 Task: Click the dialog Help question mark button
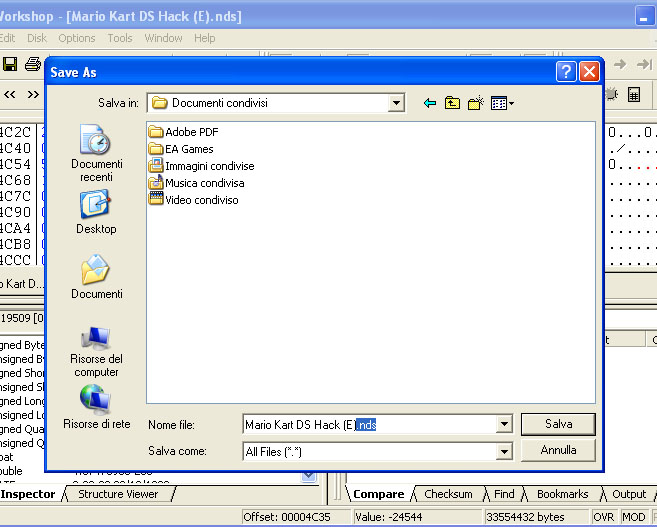(566, 72)
